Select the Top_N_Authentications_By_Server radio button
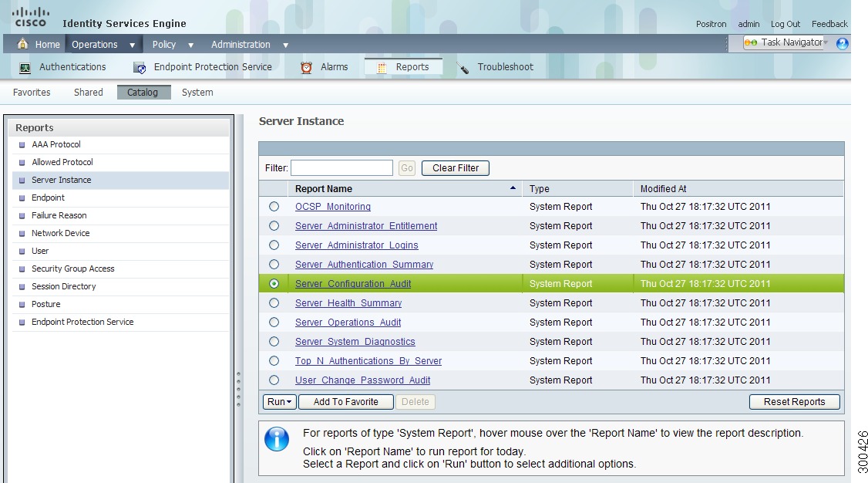Image resolution: width=868 pixels, height=483 pixels. click(274, 360)
